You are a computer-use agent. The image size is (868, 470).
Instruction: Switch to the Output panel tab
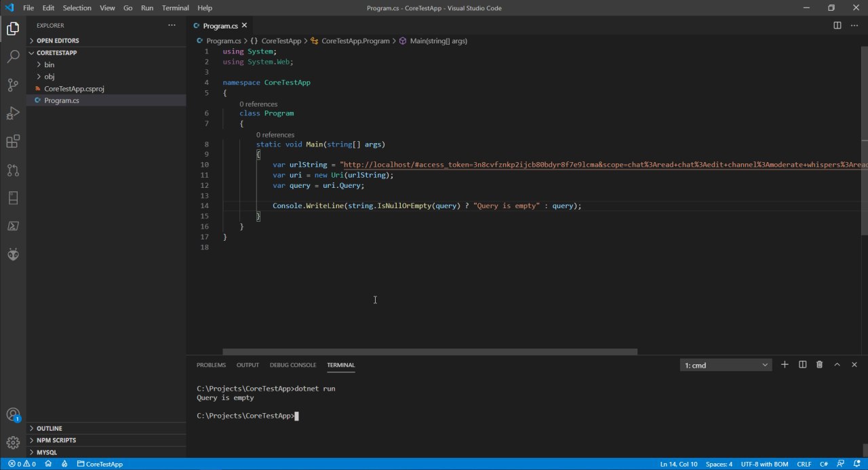coord(248,365)
